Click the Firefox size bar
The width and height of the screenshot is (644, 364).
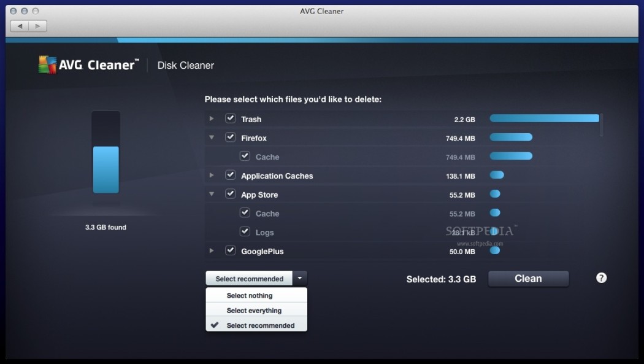click(511, 137)
